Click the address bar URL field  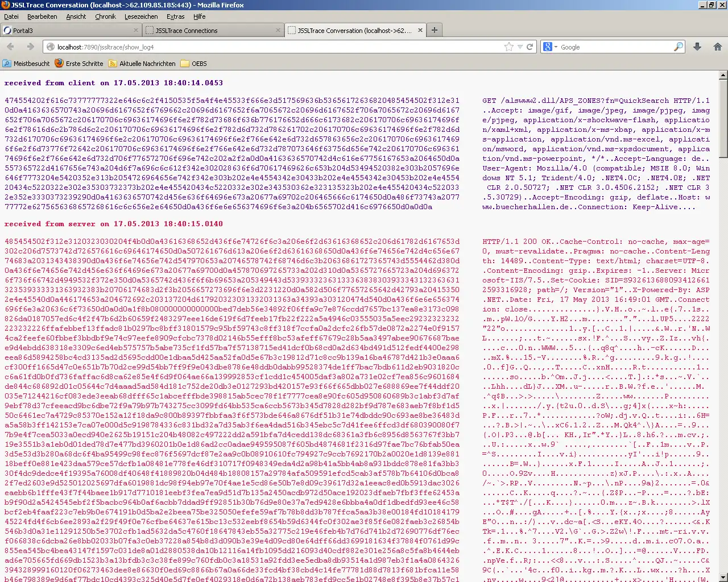279,47
